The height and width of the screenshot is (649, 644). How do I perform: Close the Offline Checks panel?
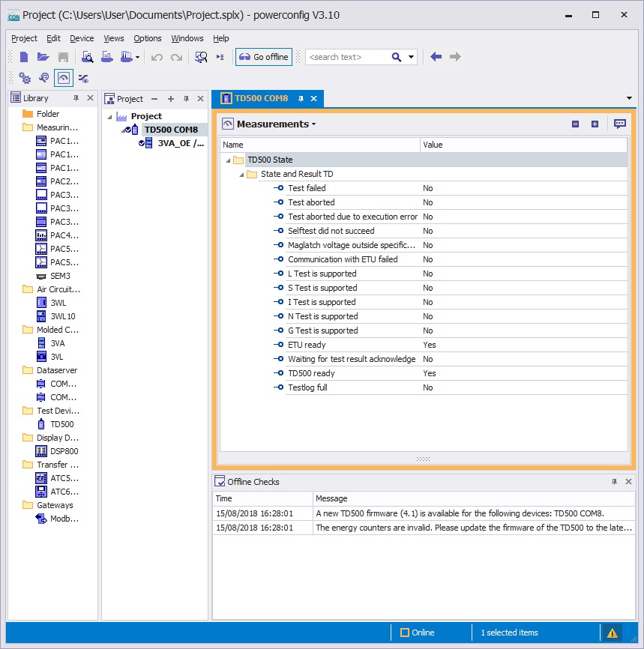[628, 481]
